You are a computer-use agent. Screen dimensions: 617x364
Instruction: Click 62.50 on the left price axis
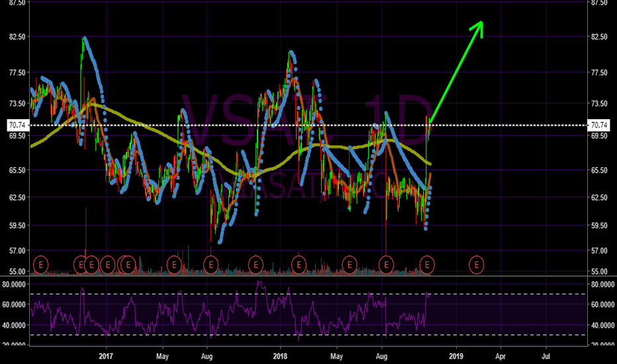pyautogui.click(x=17, y=197)
